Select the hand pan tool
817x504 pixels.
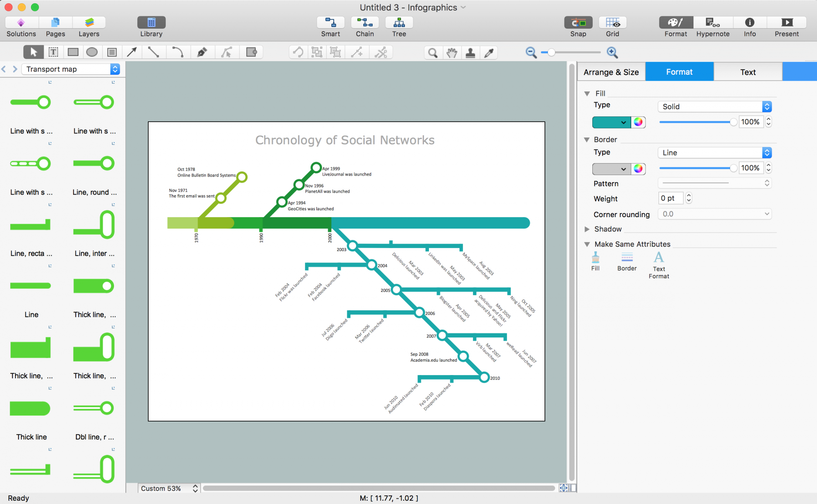[452, 53]
